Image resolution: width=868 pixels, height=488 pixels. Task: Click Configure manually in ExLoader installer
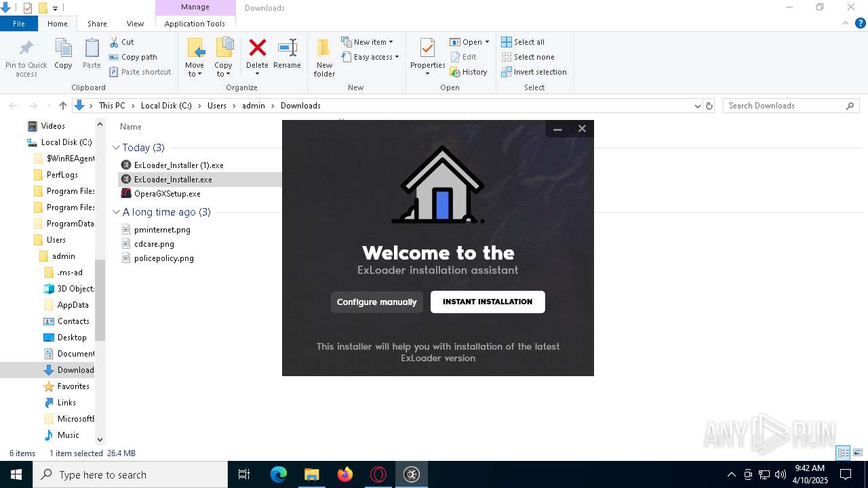377,302
